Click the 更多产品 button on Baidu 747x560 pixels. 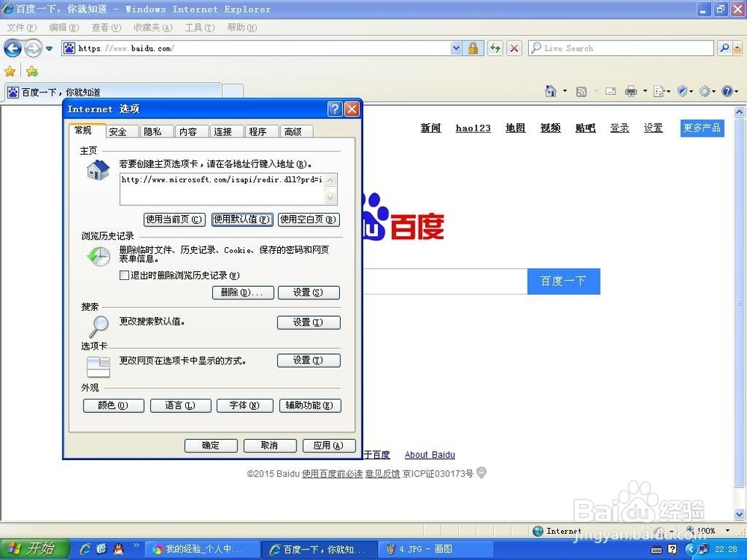click(x=702, y=128)
